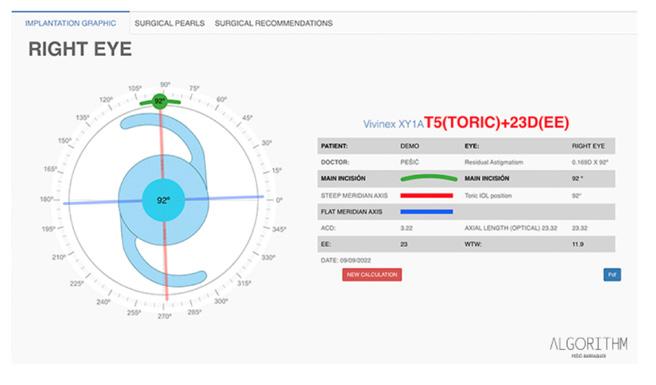Click the 180° mark on the dial

coord(46,199)
